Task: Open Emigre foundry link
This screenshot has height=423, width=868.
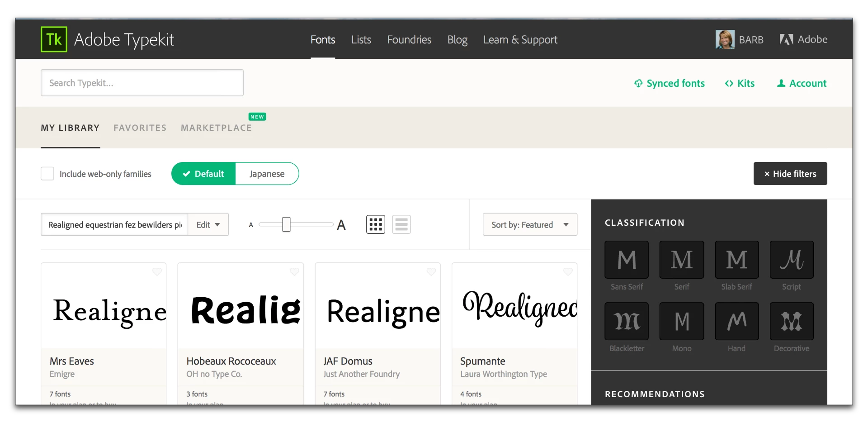Action: coord(62,374)
